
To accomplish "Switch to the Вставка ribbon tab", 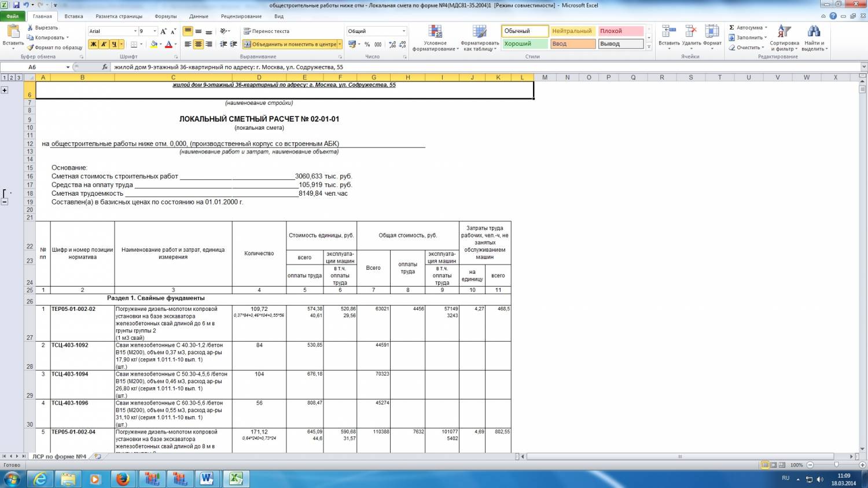I will coord(73,16).
